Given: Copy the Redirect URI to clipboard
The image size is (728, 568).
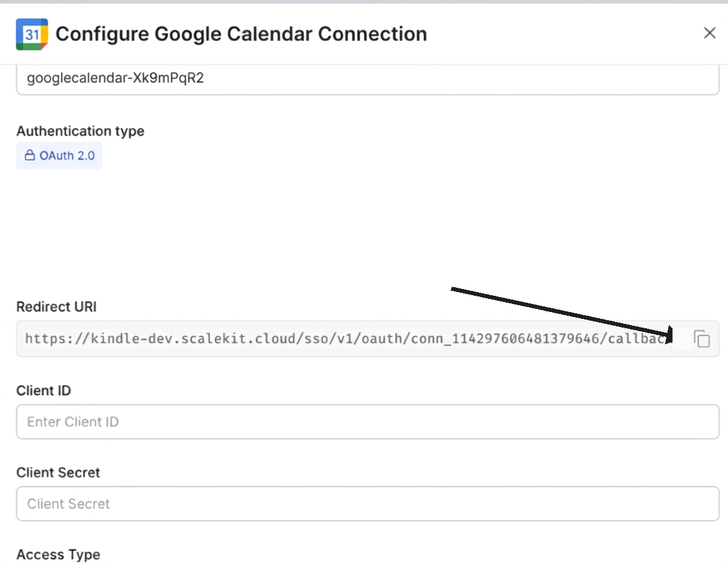Looking at the screenshot, I should tap(702, 339).
